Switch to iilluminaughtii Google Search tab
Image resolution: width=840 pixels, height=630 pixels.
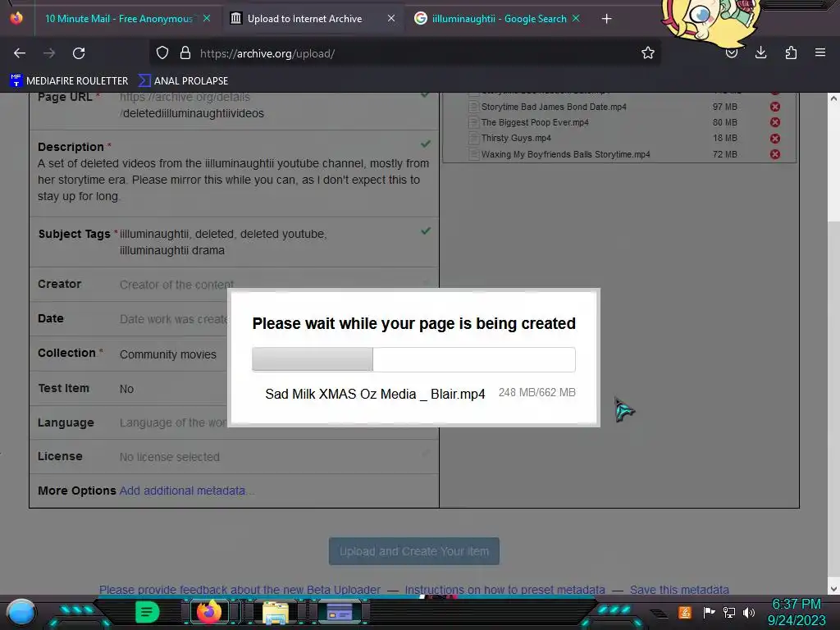tap(499, 19)
